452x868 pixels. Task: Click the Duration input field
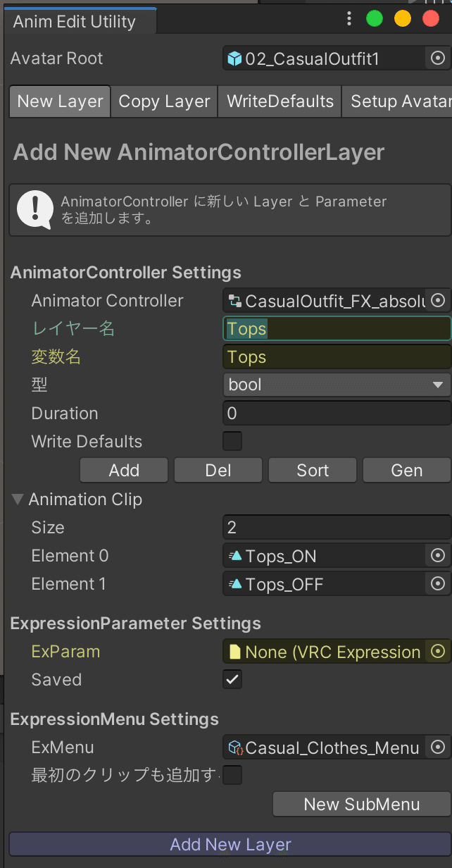click(337, 414)
